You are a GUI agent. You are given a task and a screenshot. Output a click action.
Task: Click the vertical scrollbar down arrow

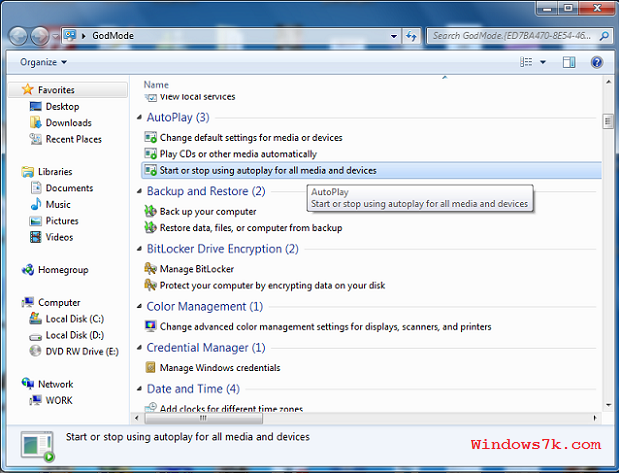tap(608, 405)
